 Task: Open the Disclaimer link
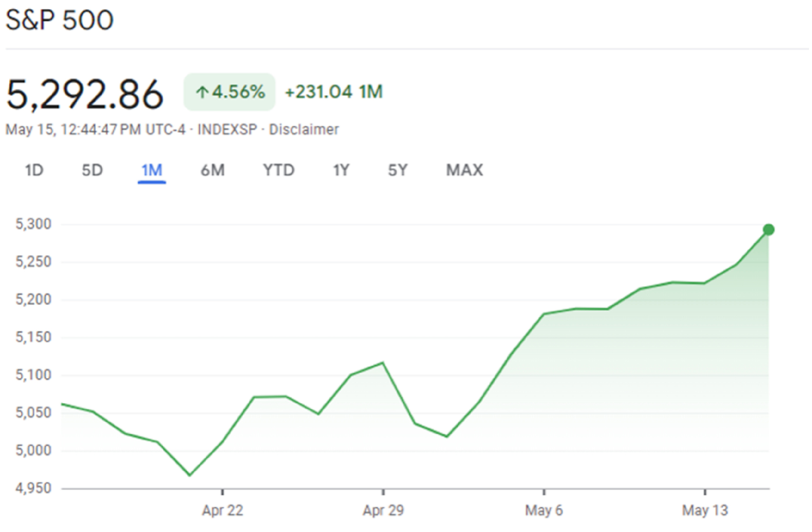(x=304, y=130)
